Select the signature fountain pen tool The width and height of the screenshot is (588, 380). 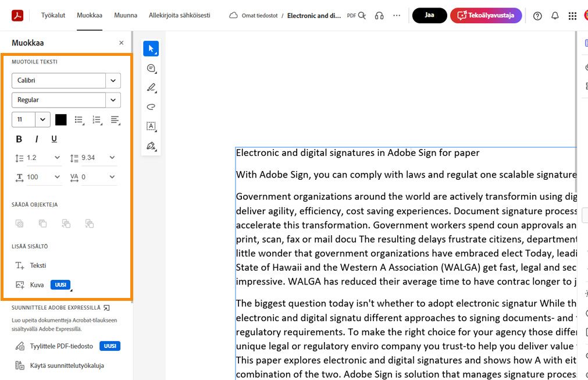point(151,146)
